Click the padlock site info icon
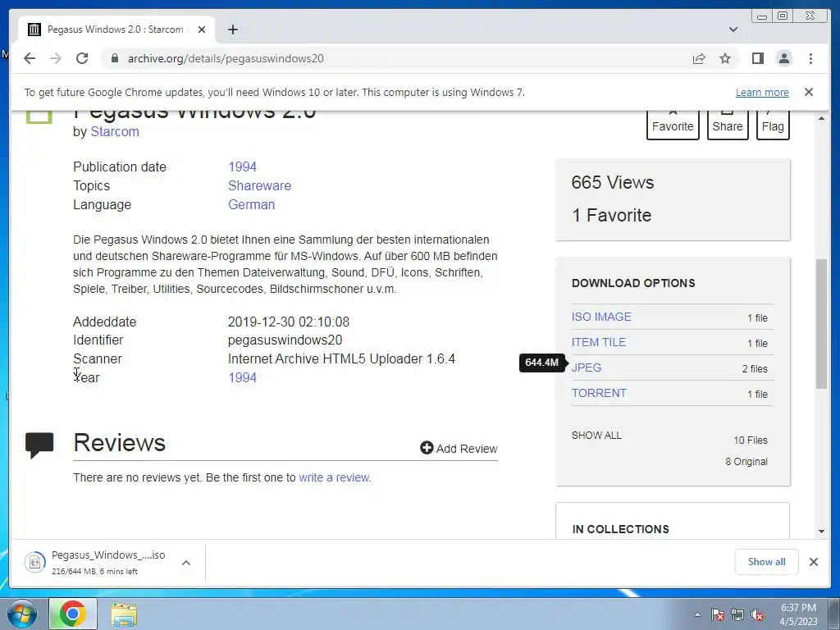This screenshot has width=840, height=630. [x=114, y=58]
